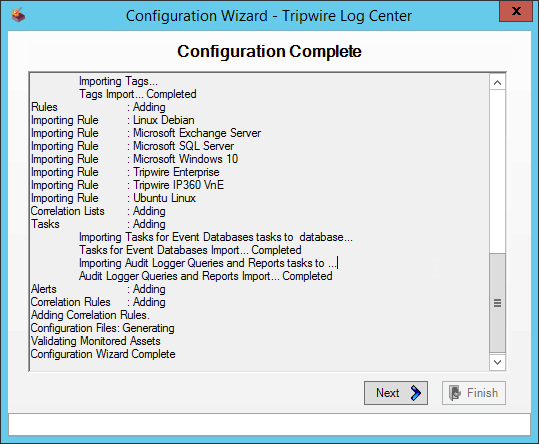
Task: Click the 'Tripwire IP360 VnE' log entry
Action: 178,185
